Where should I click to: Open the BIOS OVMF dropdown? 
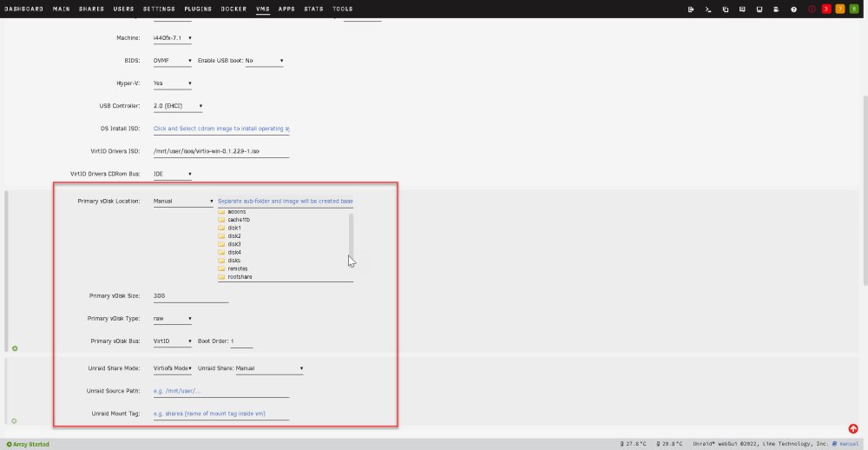[x=172, y=61]
